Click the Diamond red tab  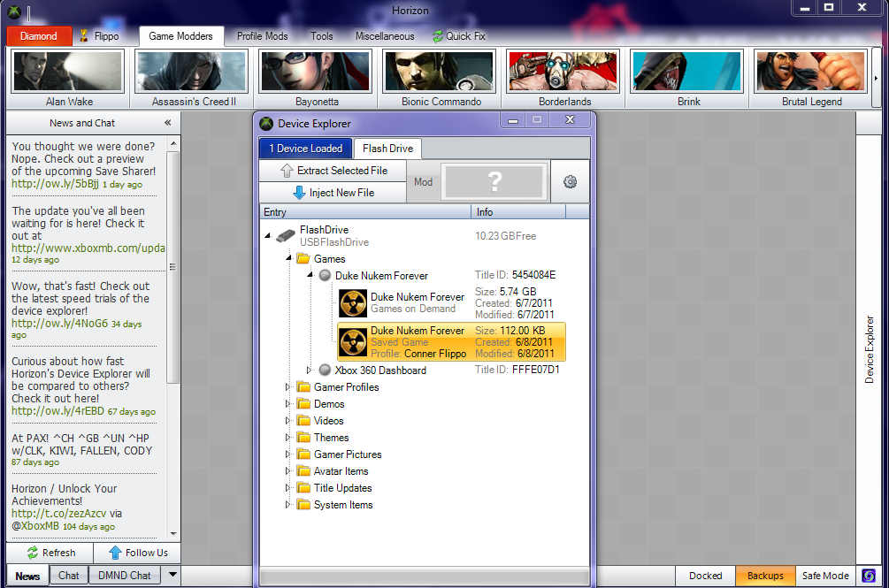pyautogui.click(x=39, y=36)
